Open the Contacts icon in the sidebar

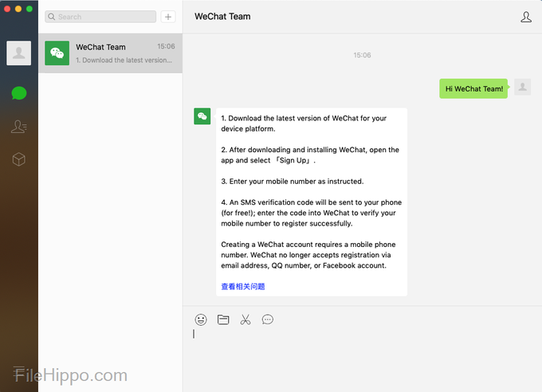tap(18, 127)
